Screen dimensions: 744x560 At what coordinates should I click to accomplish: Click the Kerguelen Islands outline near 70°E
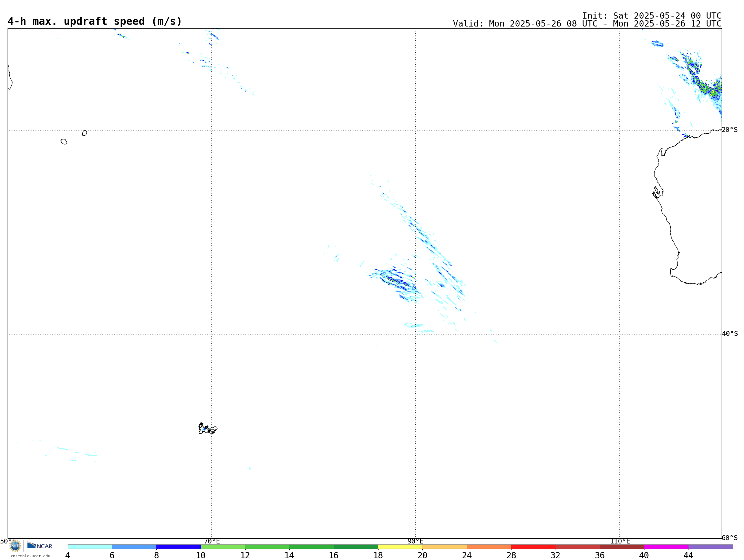click(208, 428)
